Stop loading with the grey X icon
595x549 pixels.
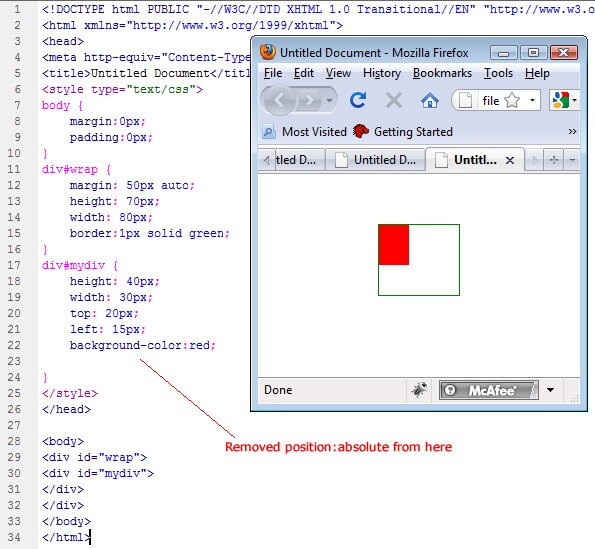(x=394, y=101)
